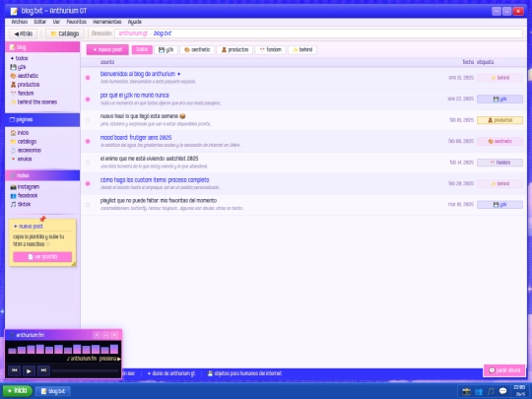This screenshot has width=532, height=399.
Task: Toggle read dot for mood board post
Action: coord(88,142)
